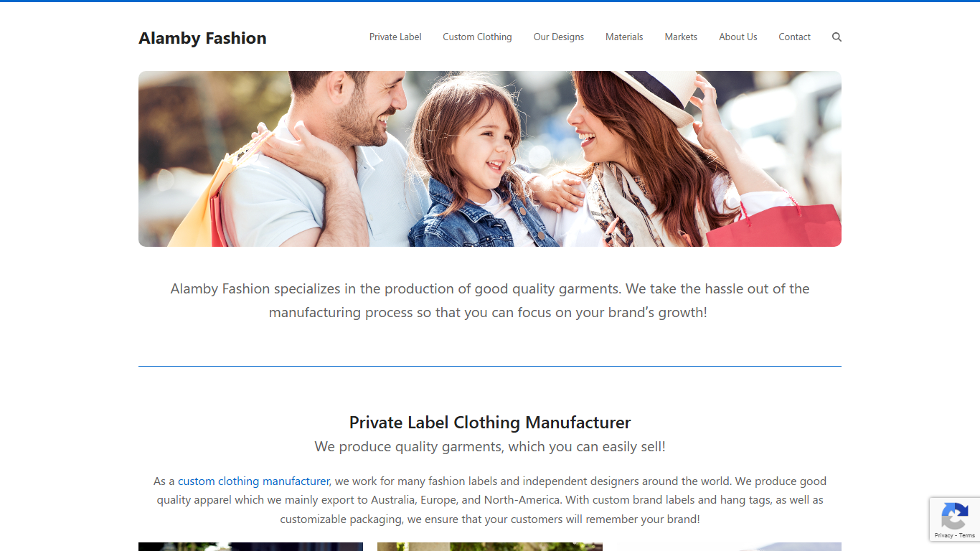
Task: Open the reCAPTCHA Privacy link
Action: (943, 536)
